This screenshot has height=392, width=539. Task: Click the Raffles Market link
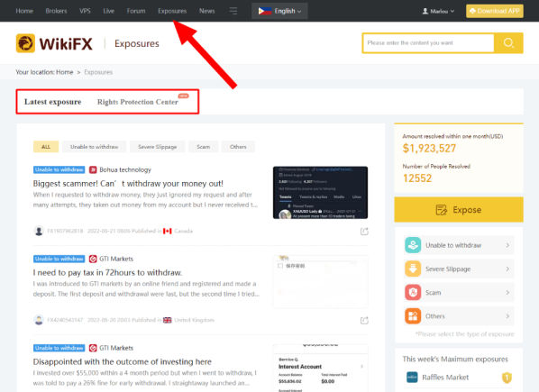tap(445, 378)
